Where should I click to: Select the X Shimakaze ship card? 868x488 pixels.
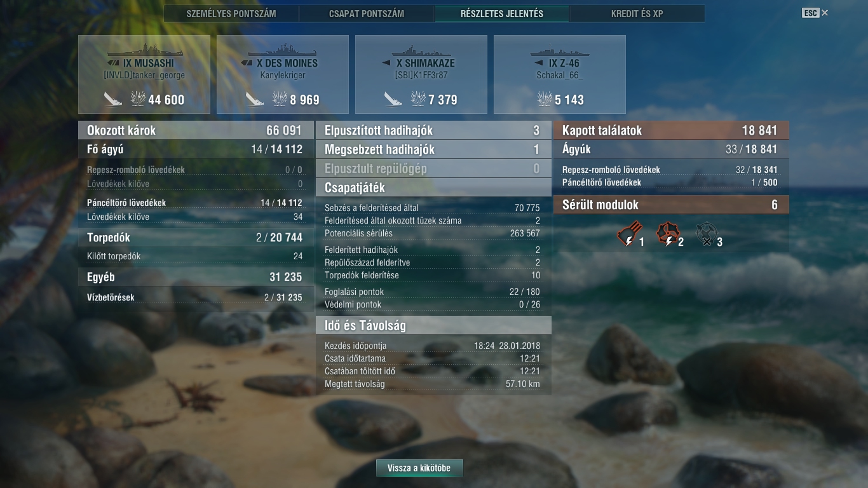click(421, 74)
